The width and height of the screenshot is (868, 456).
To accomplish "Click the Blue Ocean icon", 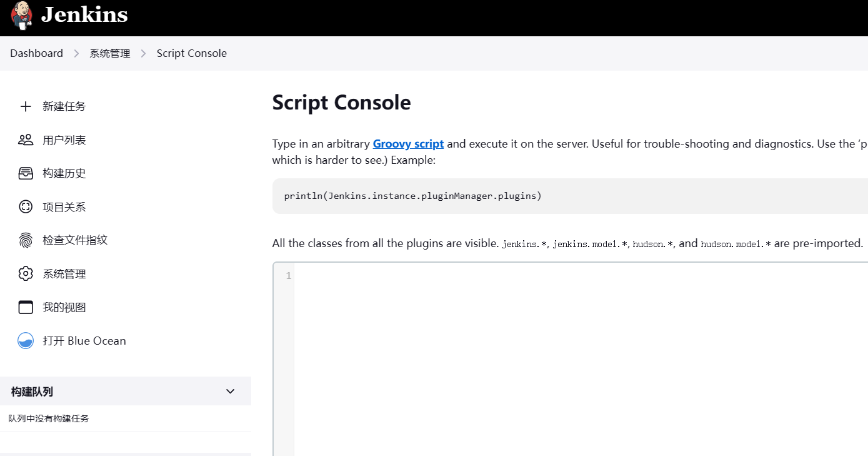I will coord(26,341).
